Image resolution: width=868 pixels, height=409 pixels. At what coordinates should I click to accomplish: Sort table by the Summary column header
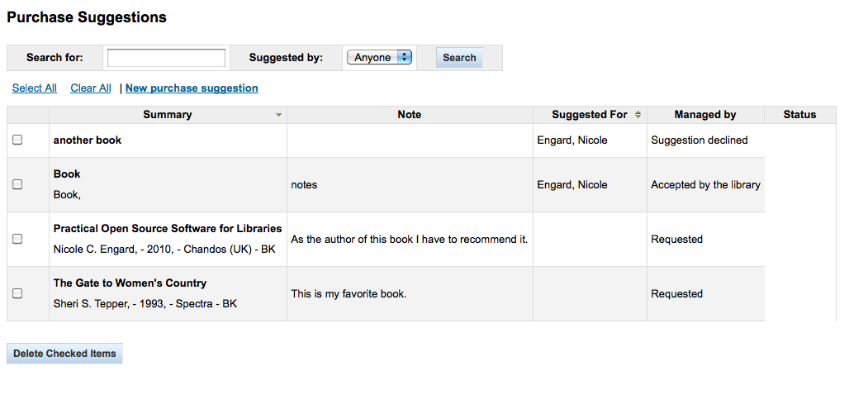(x=167, y=115)
